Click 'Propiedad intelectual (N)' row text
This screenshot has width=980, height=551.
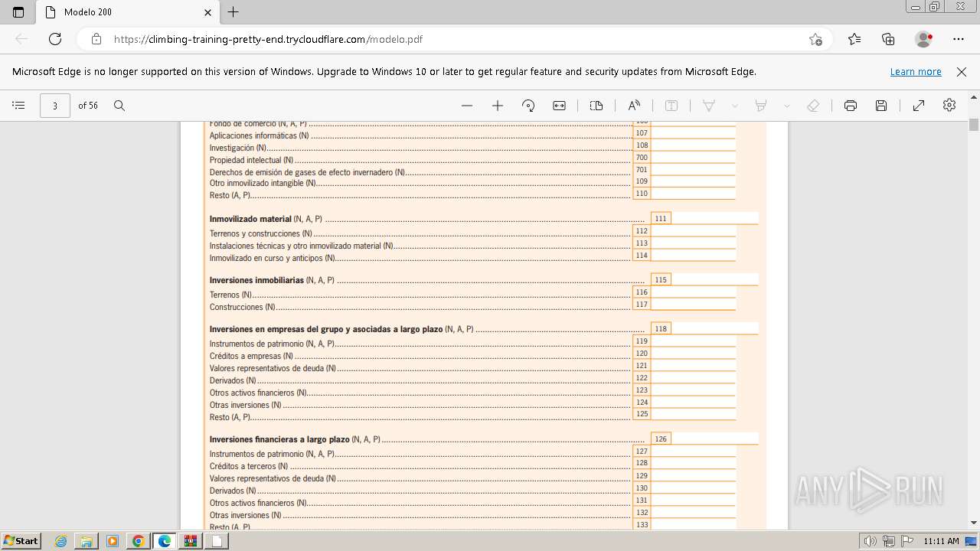pos(251,160)
